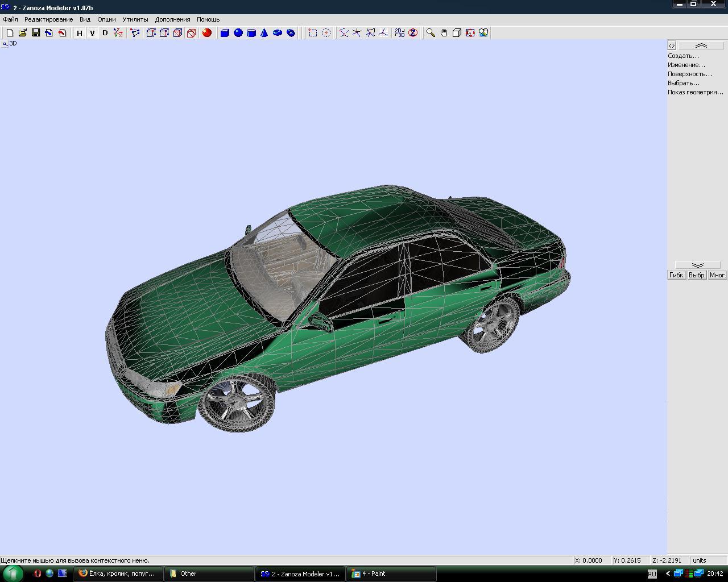Click the 2D/3D switch icon
This screenshot has width=728, height=582.
(x=400, y=33)
